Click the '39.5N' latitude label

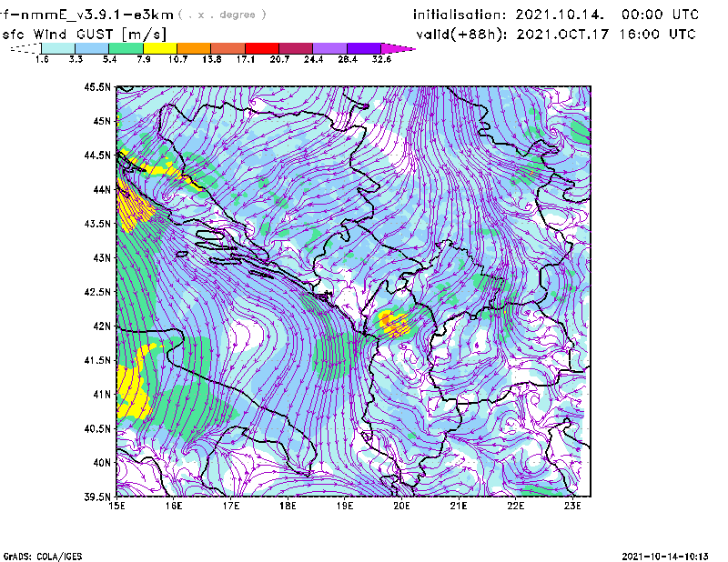(98, 497)
